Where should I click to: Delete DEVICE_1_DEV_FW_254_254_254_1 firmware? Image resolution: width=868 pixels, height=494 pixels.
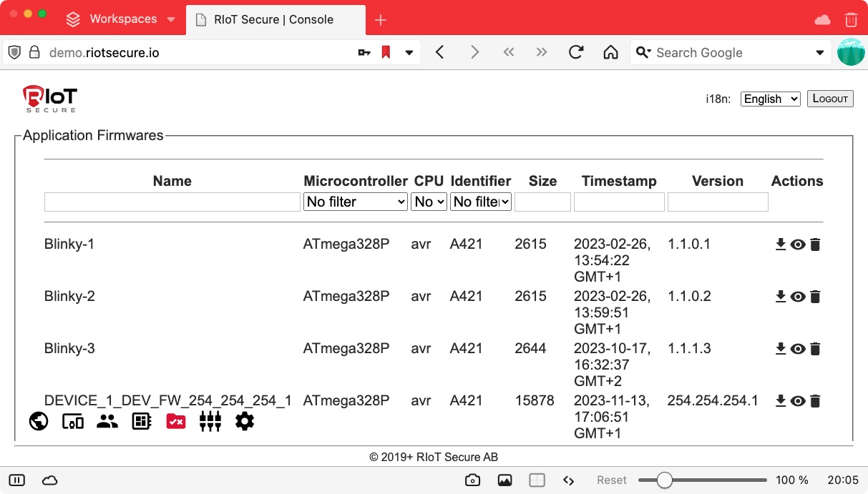click(815, 401)
